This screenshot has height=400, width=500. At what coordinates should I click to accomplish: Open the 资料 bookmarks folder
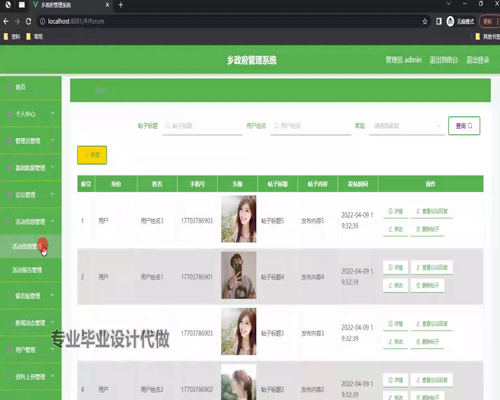click(x=12, y=37)
